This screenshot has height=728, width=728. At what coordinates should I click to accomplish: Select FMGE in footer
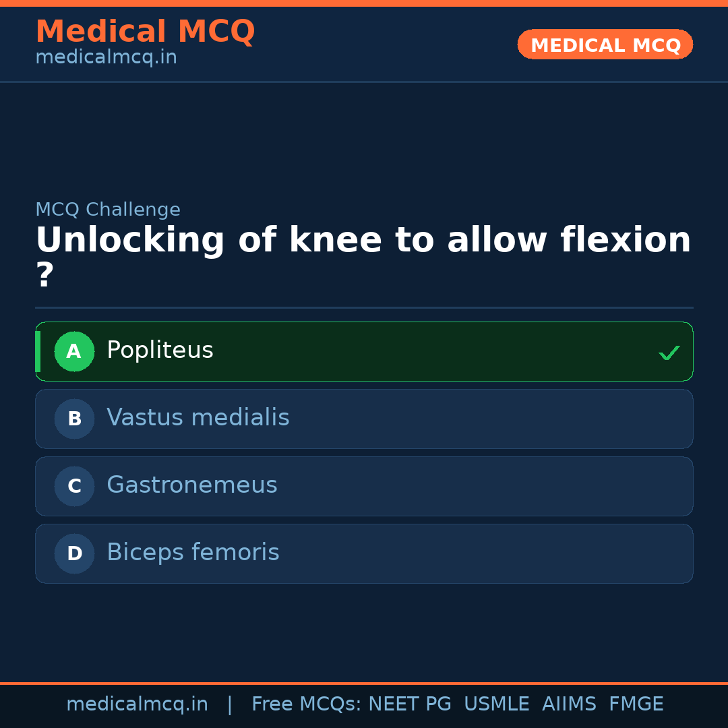[x=636, y=704]
